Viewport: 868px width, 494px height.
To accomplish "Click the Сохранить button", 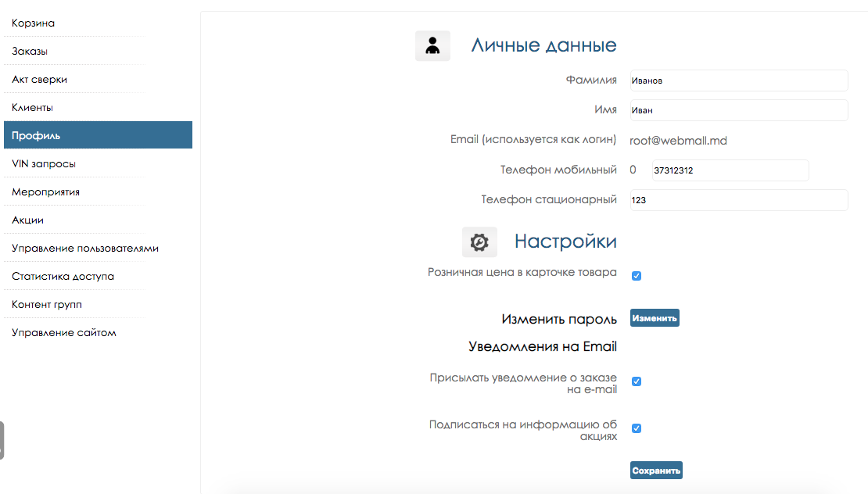I will coord(656,471).
